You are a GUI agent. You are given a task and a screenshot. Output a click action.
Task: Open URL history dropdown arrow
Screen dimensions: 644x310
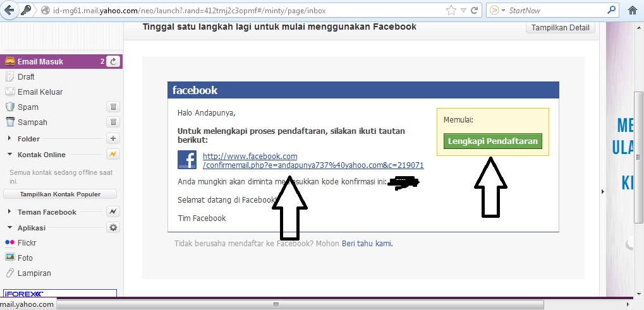pyautogui.click(x=463, y=11)
